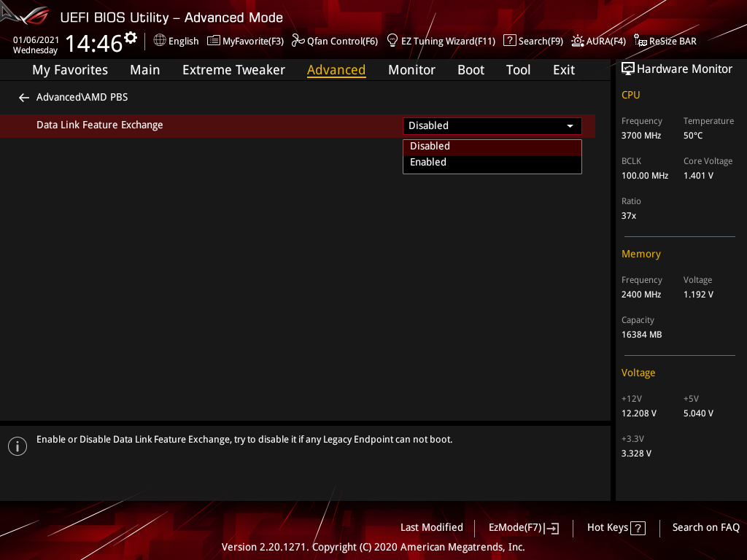Click the Hot Keys question mark box
Image resolution: width=747 pixels, height=560 pixels.
click(638, 528)
